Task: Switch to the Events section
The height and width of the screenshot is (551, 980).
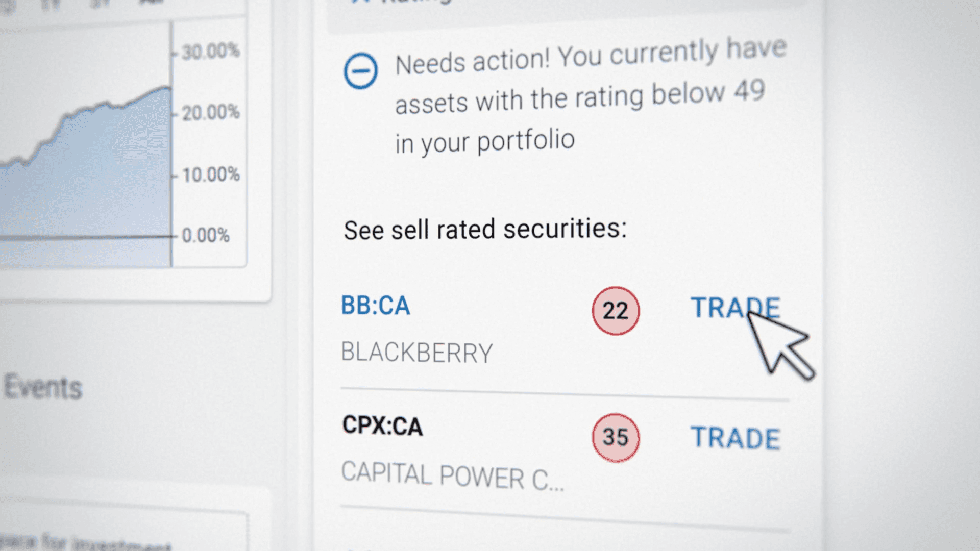Action: coord(43,388)
